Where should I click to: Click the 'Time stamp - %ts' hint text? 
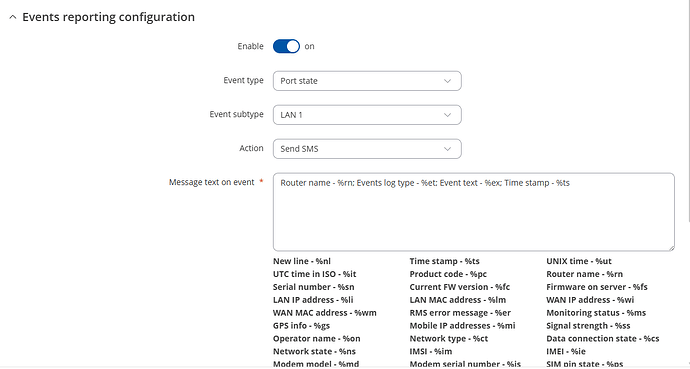pyautogui.click(x=444, y=261)
